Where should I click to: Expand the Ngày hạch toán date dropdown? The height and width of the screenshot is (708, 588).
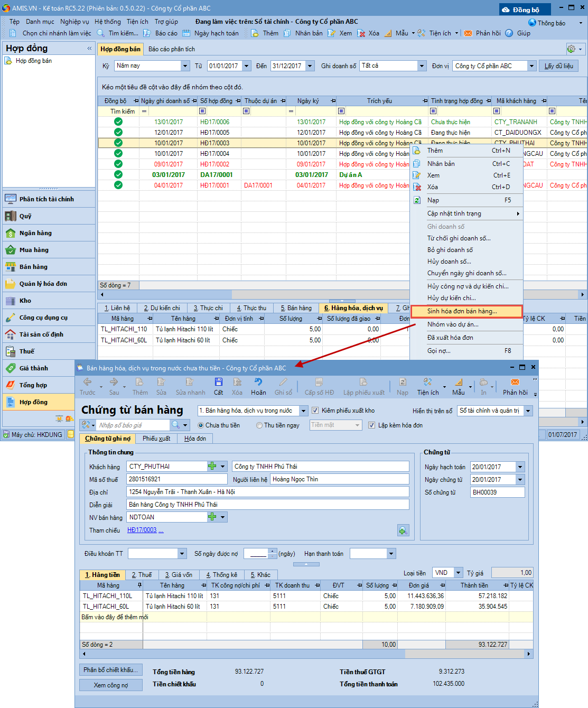click(x=520, y=467)
